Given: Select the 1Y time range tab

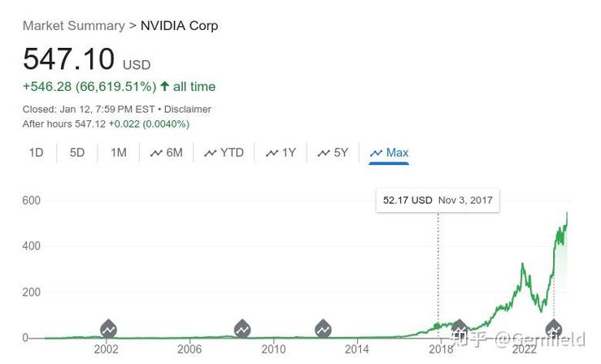Looking at the screenshot, I should pyautogui.click(x=281, y=153).
